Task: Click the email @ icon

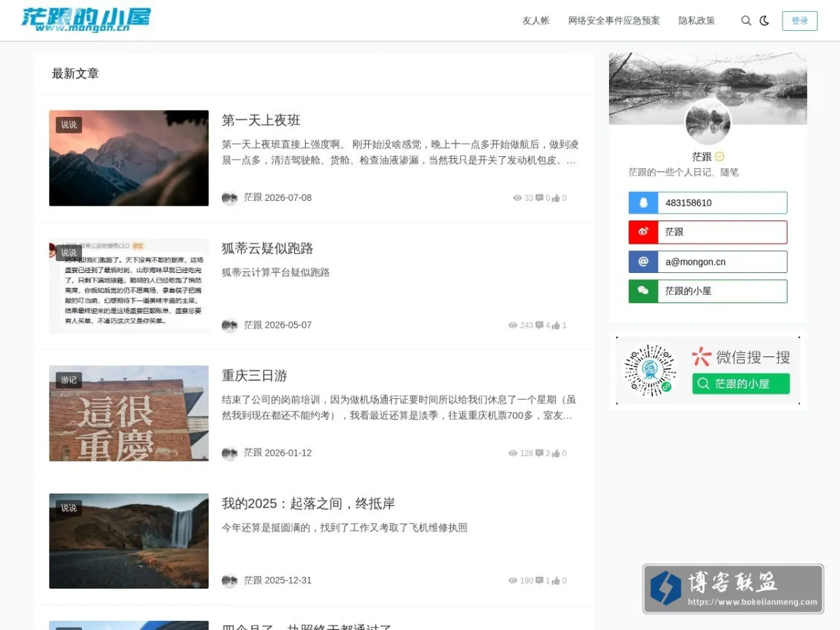Action: pos(643,262)
